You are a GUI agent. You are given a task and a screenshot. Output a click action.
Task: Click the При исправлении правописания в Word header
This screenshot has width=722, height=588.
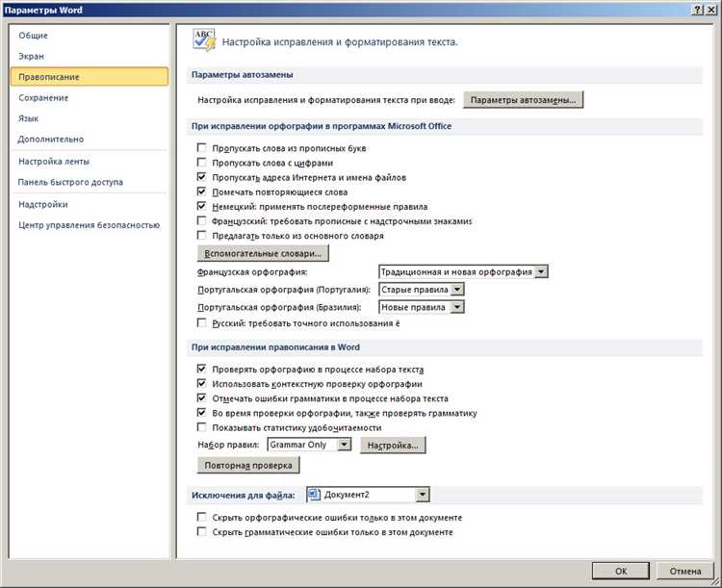[275, 347]
